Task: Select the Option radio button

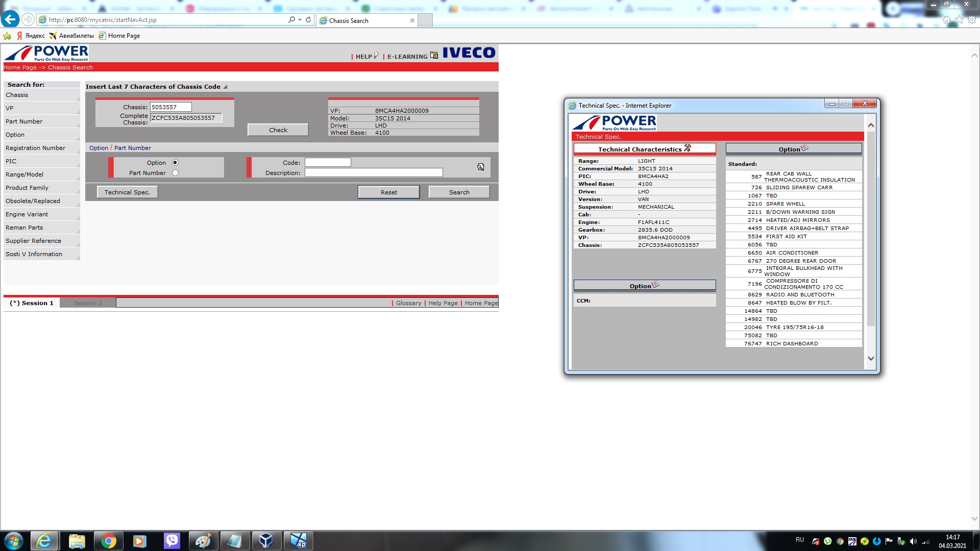Action: point(175,163)
